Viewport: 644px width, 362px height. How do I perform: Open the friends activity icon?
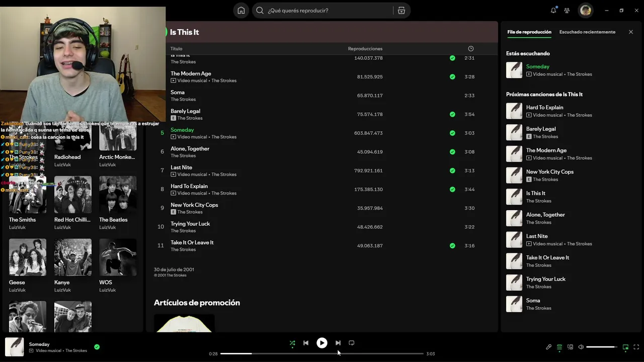click(x=567, y=10)
